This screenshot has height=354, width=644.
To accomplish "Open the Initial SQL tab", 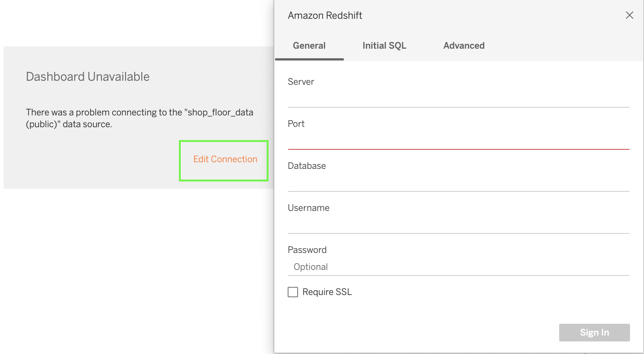I will tap(384, 46).
